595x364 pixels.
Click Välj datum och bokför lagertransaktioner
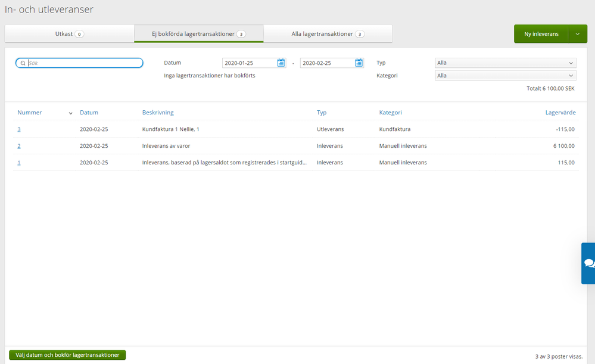67,355
